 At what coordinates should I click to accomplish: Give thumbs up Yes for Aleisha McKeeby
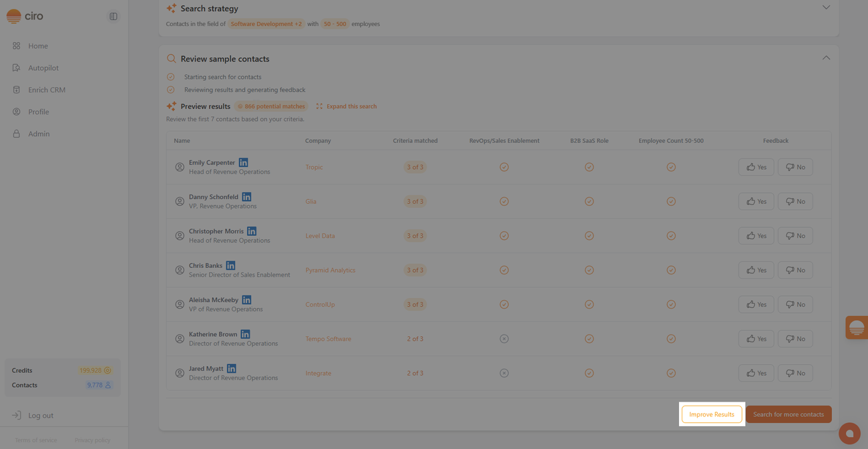pyautogui.click(x=756, y=304)
